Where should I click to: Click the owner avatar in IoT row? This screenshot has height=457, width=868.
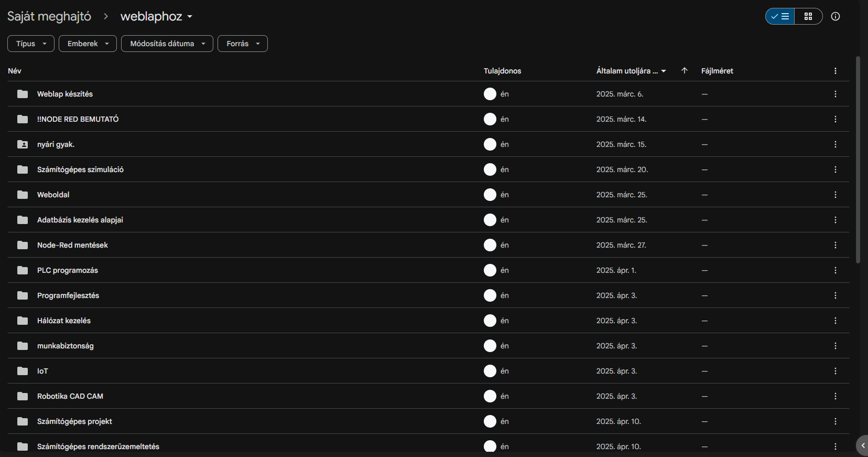490,371
